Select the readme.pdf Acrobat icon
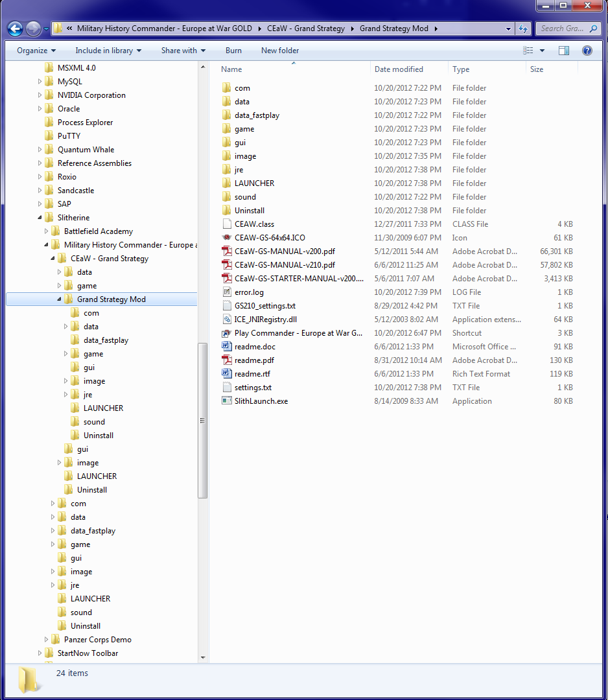 (227, 360)
